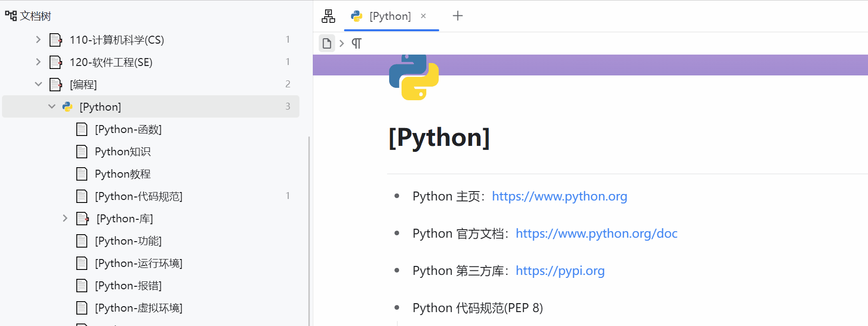The image size is (868, 326).
Task: Click the Python logo in the tab
Action: click(356, 16)
